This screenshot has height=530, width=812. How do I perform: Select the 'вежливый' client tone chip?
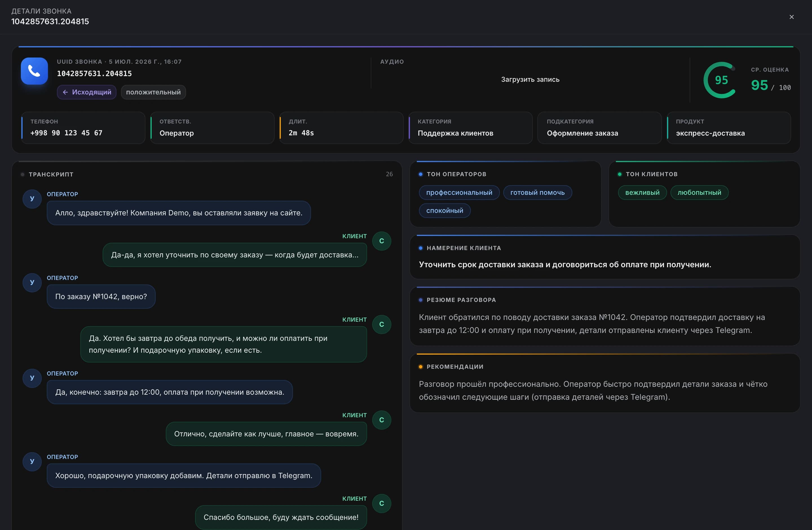642,192
